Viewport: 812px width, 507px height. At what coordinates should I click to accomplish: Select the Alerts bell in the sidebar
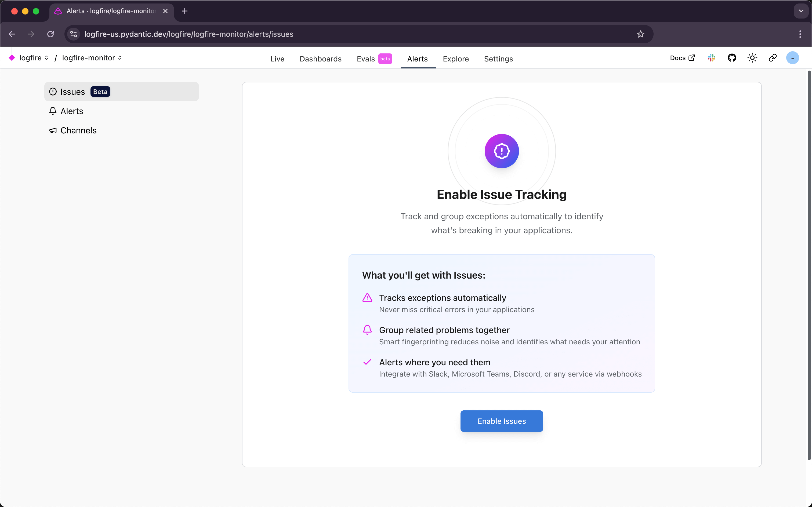71,111
